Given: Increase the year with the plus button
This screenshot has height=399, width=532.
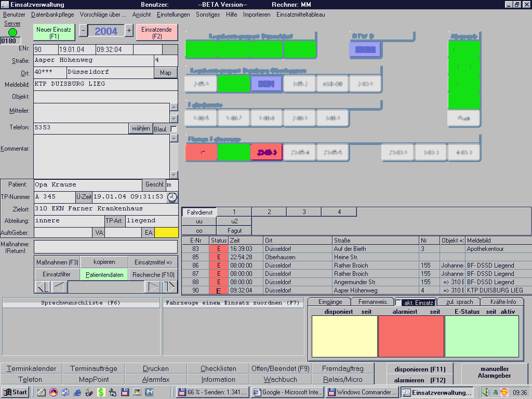Looking at the screenshot, I should 129,31.
